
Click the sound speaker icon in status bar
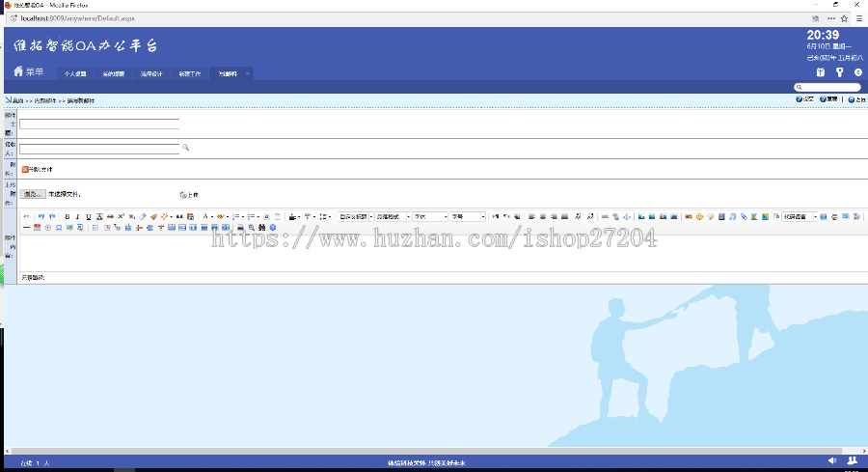coord(832,460)
